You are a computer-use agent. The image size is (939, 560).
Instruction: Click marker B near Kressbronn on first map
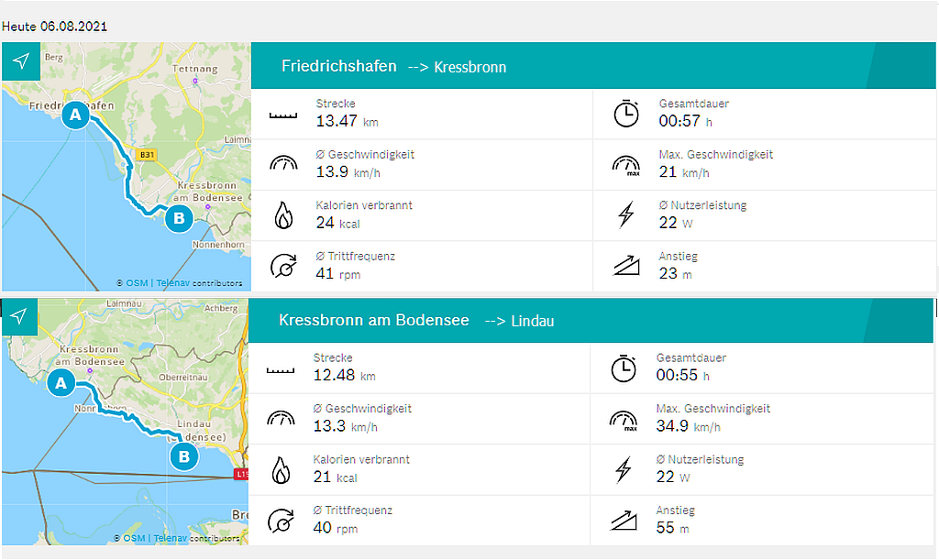click(x=178, y=218)
